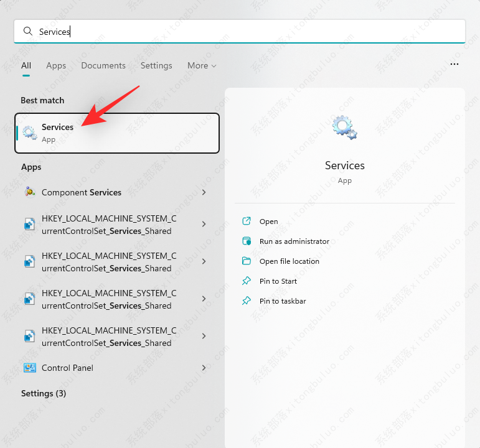The width and height of the screenshot is (480, 448).
Task: Click the Run as administrator shield icon
Action: (247, 241)
